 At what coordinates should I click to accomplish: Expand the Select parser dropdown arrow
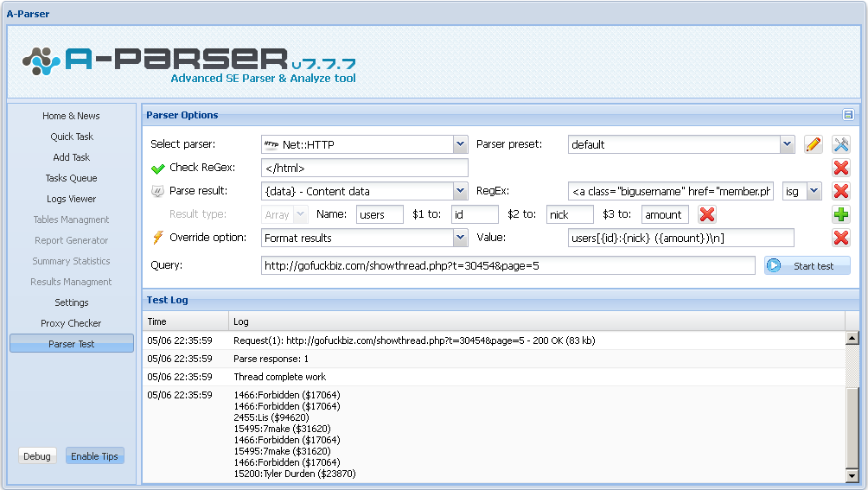pos(460,144)
